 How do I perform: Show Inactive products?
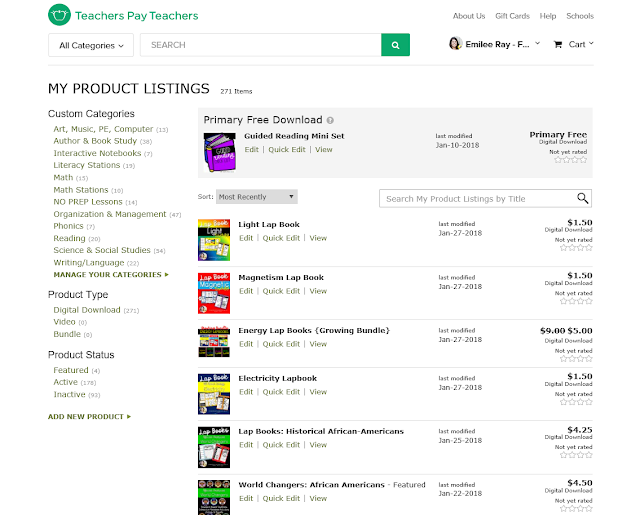coord(69,394)
